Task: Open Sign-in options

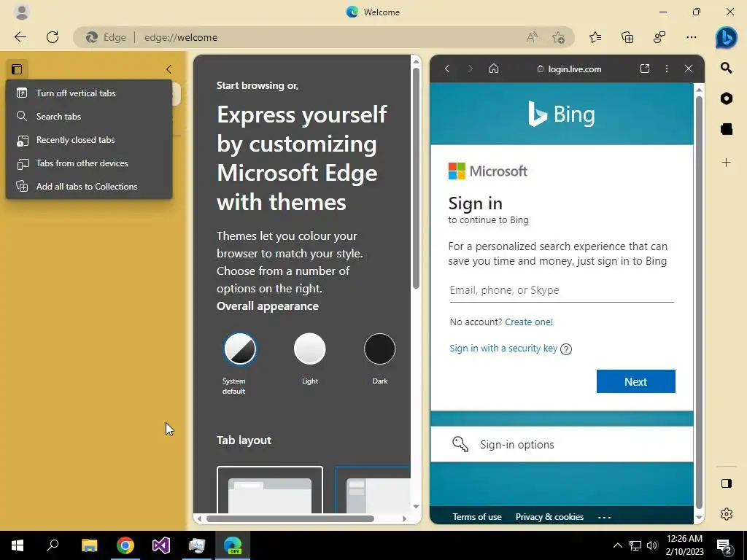Action: pos(562,444)
